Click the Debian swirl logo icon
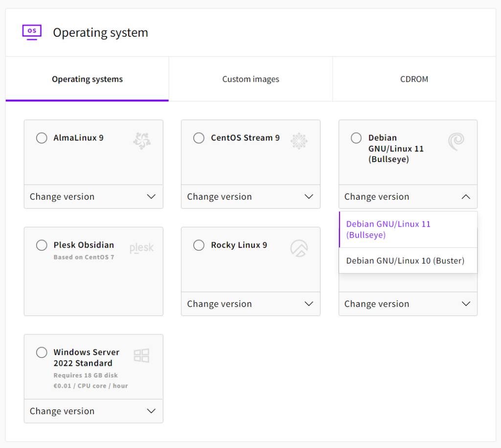This screenshot has width=501, height=448. [456, 141]
